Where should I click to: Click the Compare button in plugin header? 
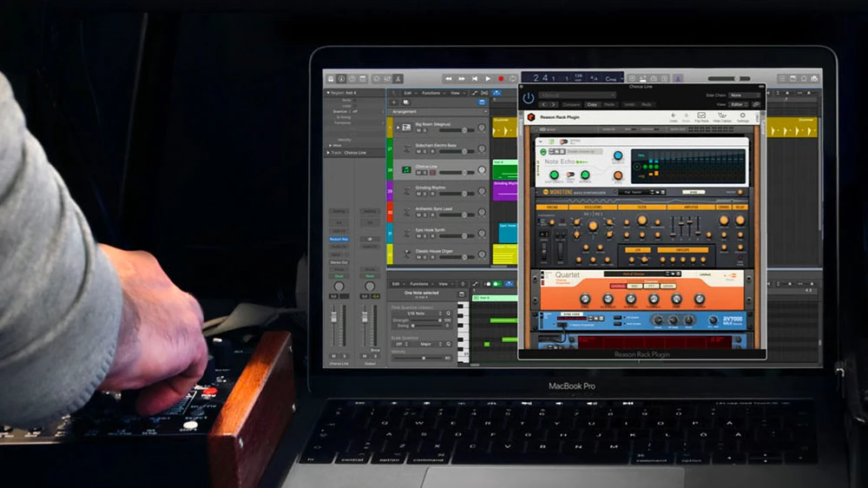(x=571, y=104)
